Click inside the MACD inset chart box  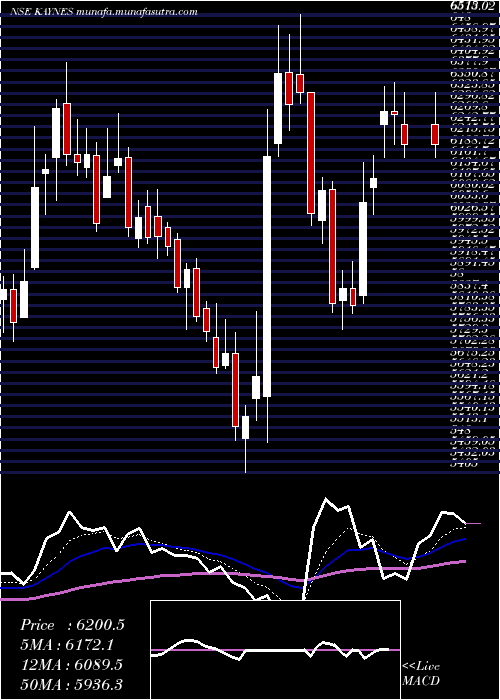pos(275,650)
